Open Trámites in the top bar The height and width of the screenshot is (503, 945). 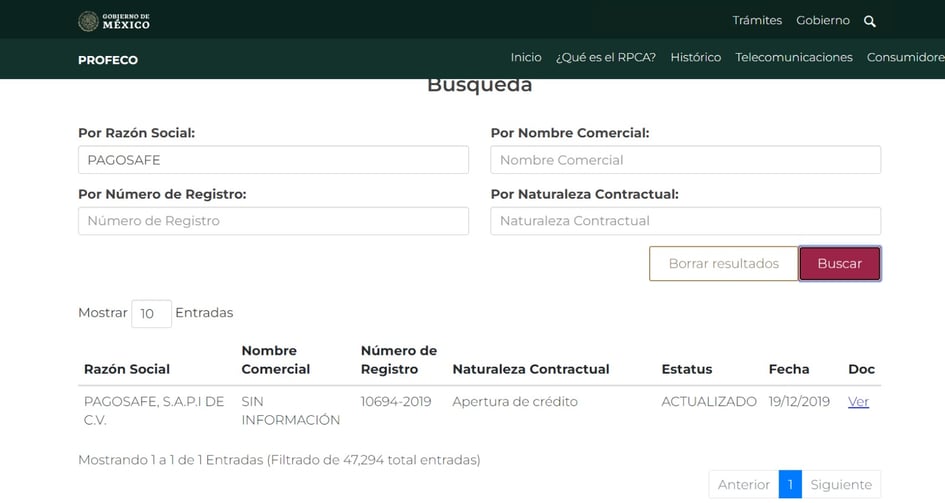[x=757, y=21]
